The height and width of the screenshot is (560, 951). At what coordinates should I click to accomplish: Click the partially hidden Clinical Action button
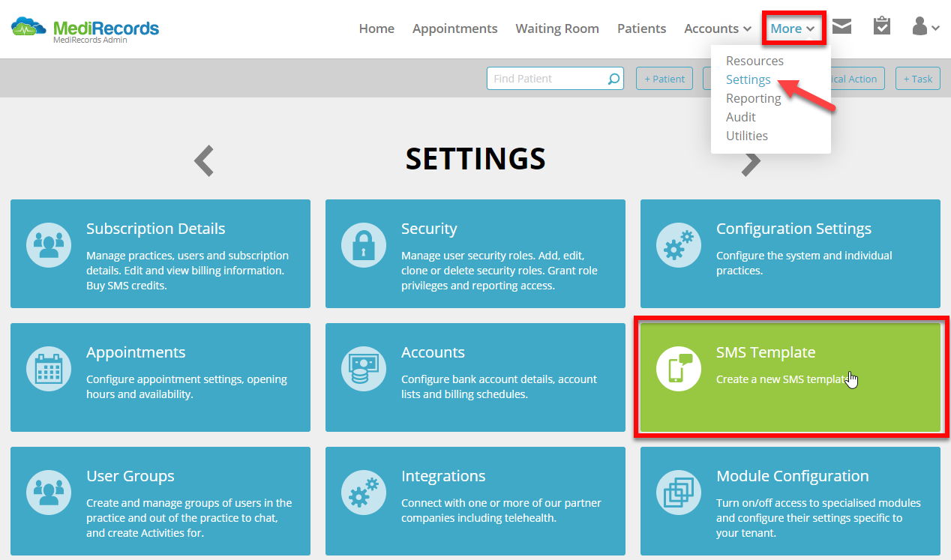coord(857,79)
